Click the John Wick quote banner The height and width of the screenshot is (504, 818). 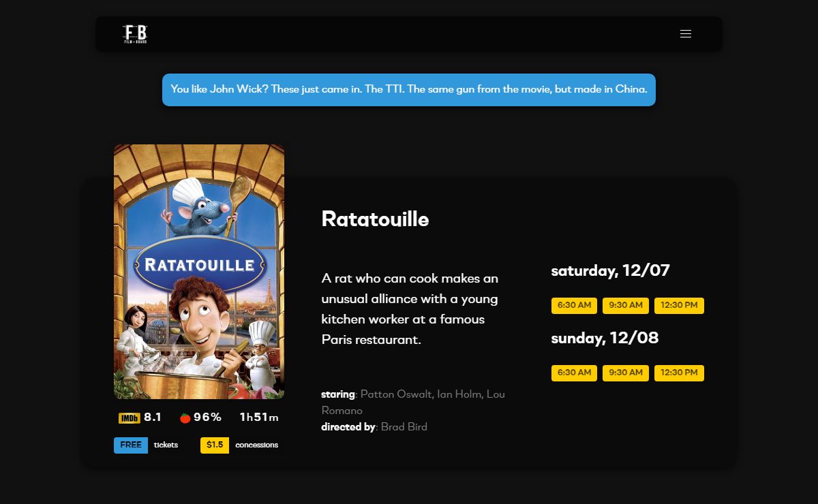coord(409,90)
